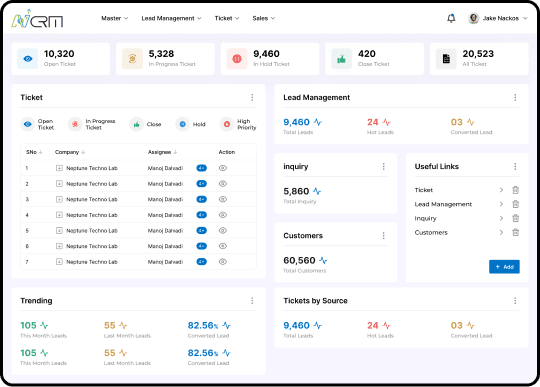The image size is (540, 387).
Task: Click Jake Nackos profile avatar
Action: click(474, 18)
